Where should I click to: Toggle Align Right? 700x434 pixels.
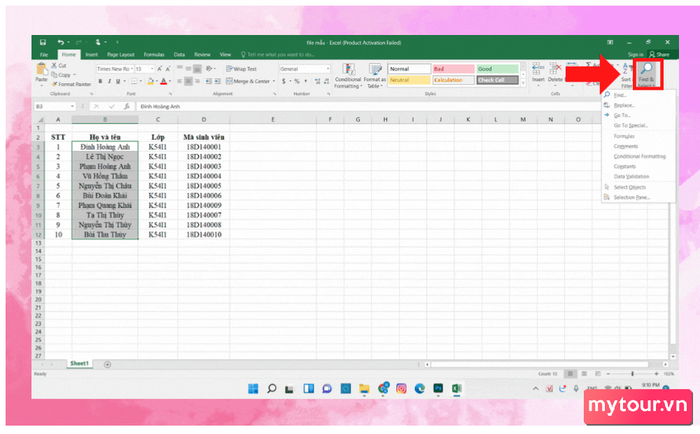click(x=197, y=81)
